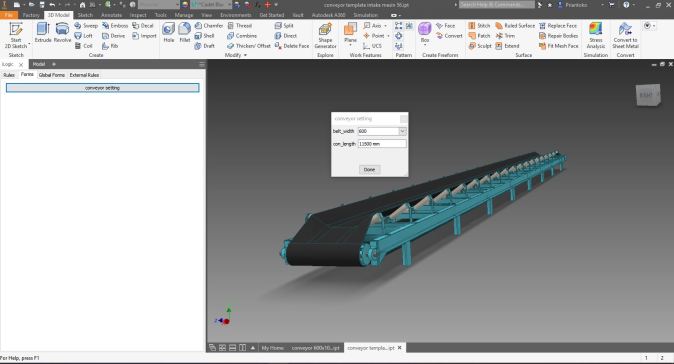The image size is (674, 364).
Task: Select the Hole tool
Action: 168,33
